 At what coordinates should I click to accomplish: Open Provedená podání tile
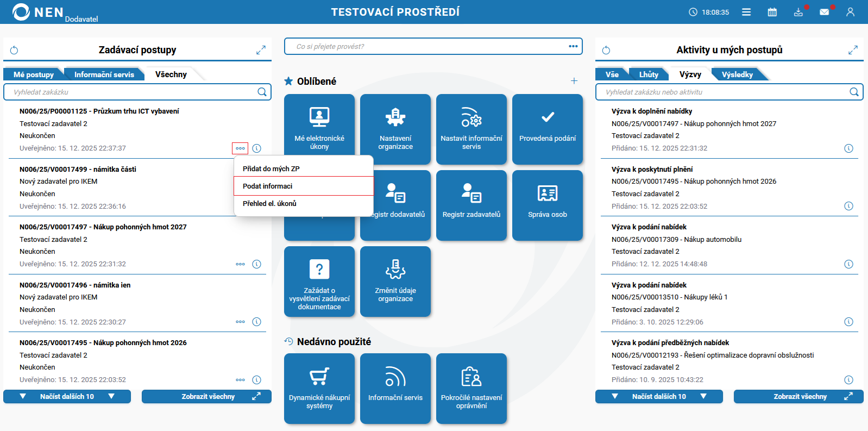(548, 129)
